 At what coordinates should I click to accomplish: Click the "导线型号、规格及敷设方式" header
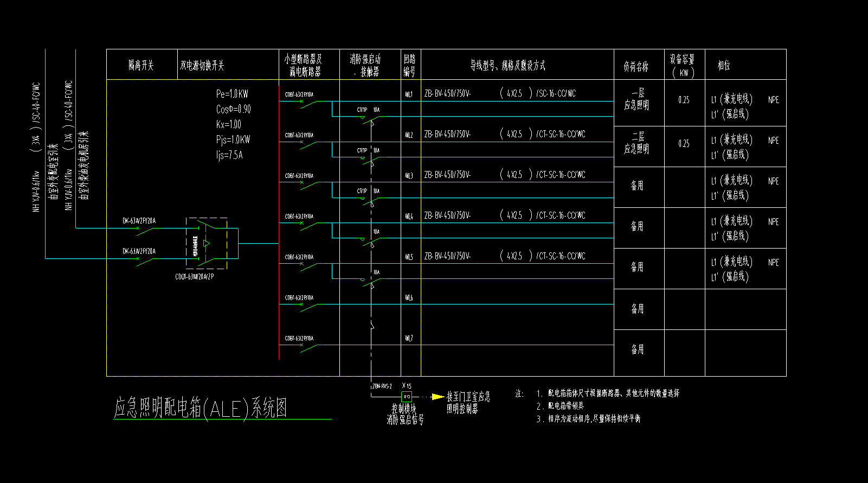click(507, 66)
